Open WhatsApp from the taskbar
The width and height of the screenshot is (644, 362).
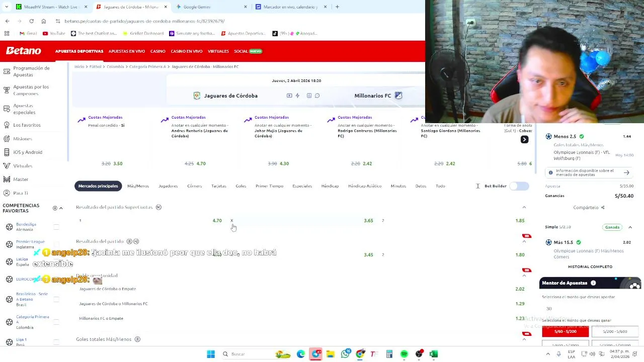[345, 354]
